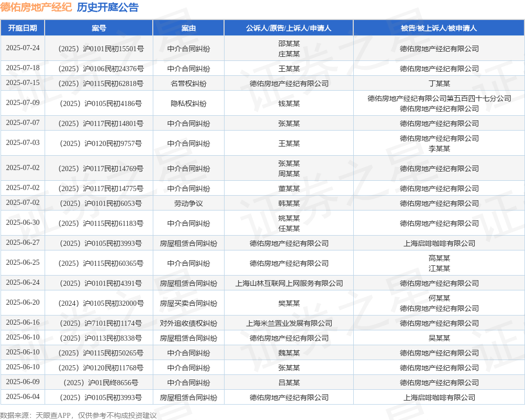The image size is (525, 420).
Task: Click case number 沪0117民初14775号
Action: coord(101,189)
